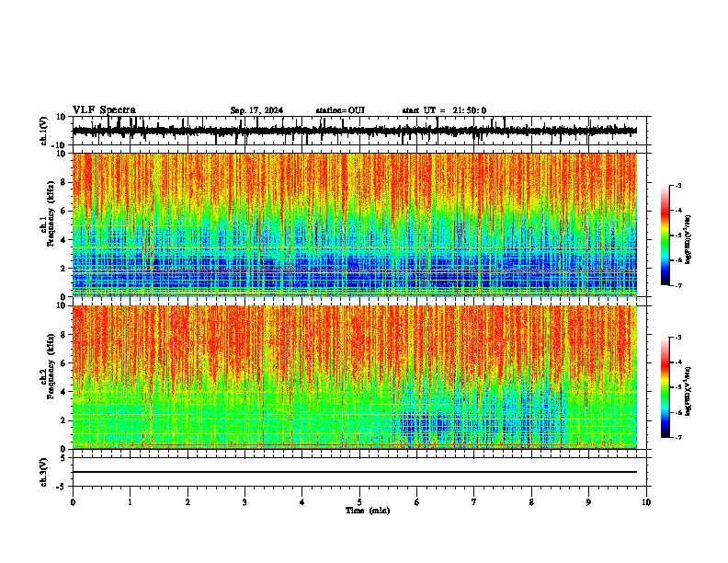
Task: Click time axis tick label "3"
Action: 245,502
